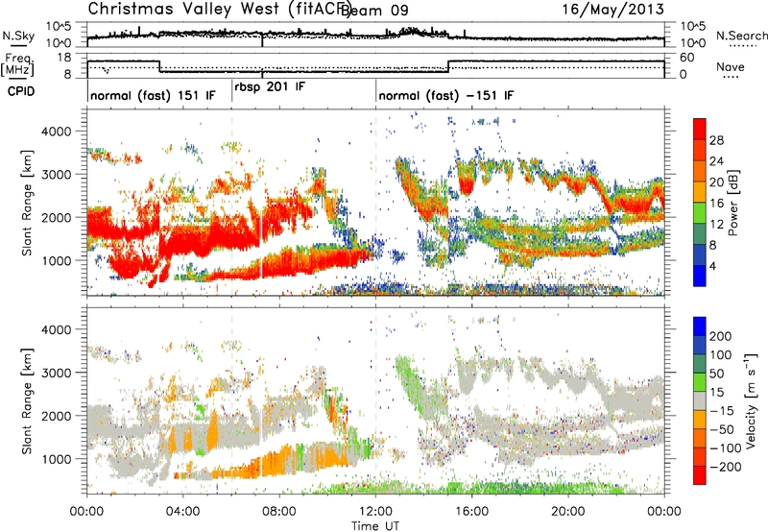
Task: Click the dashed 06:00 marker in Power plot
Action: point(231,203)
